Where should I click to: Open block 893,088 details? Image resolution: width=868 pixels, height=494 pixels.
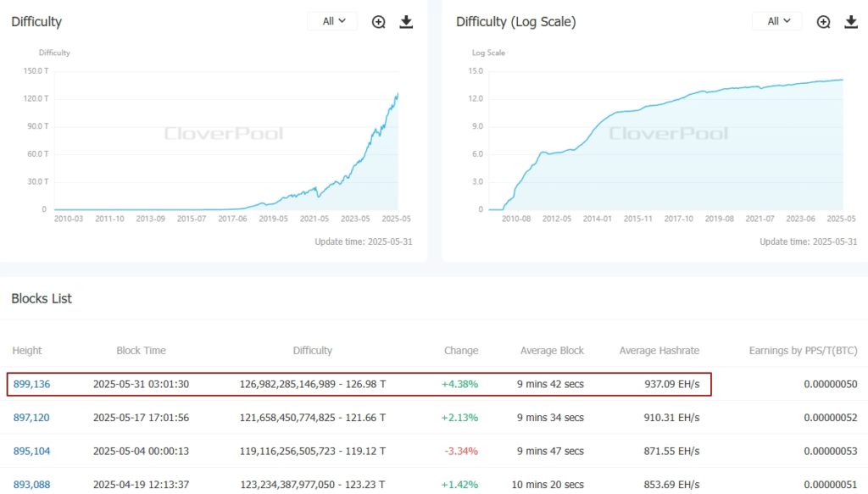pos(31,485)
